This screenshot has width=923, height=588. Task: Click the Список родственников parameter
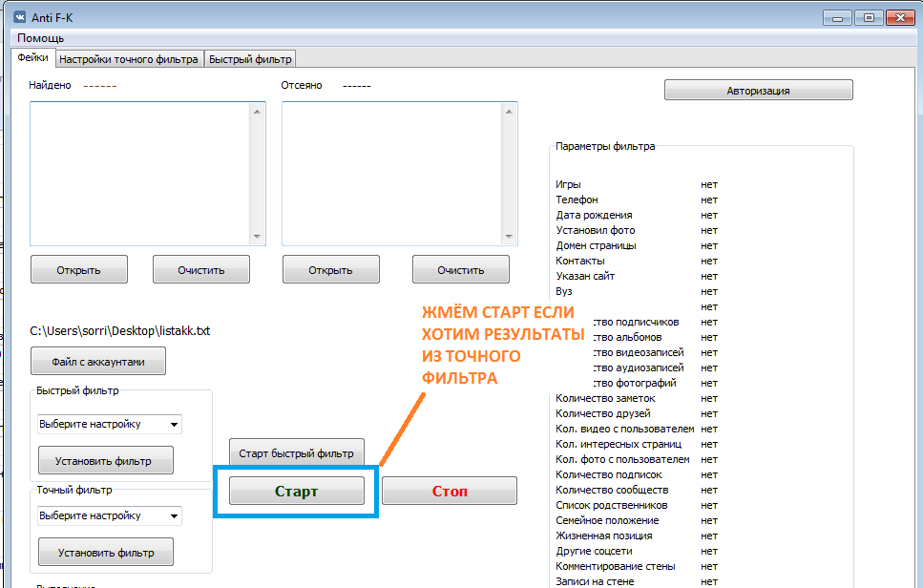tap(612, 506)
